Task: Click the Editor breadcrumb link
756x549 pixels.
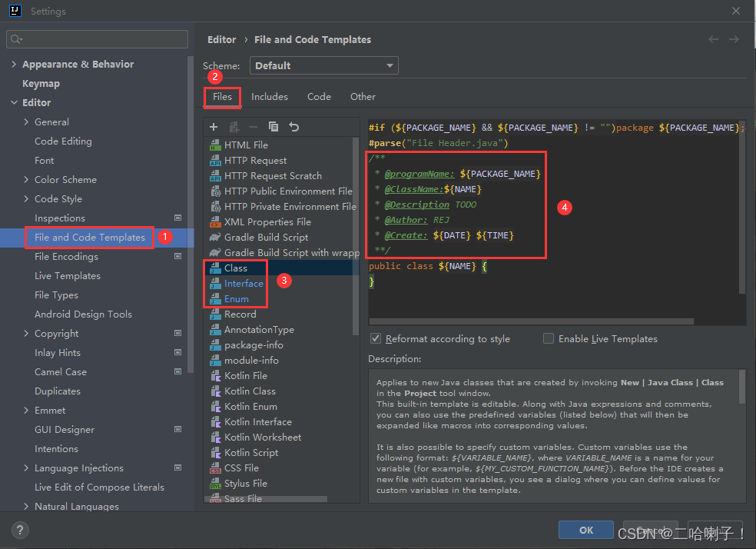Action: pos(222,39)
